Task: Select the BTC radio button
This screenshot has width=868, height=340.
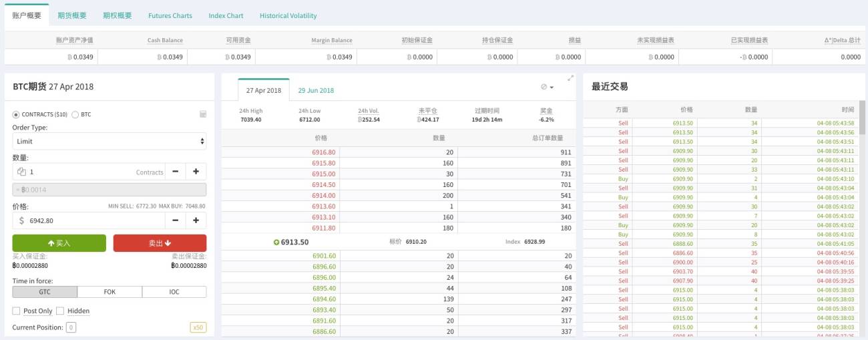Action: click(75, 114)
